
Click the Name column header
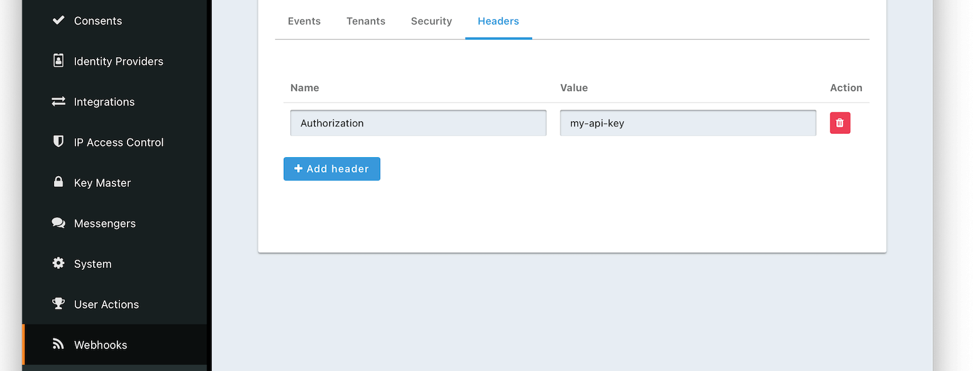coord(305,87)
